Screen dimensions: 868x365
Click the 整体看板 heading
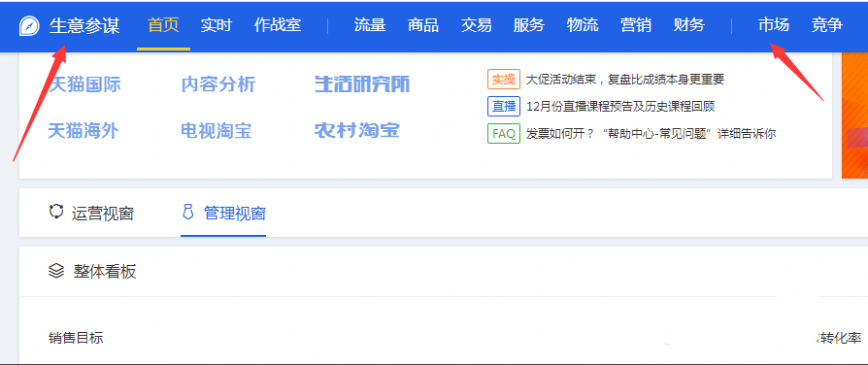(x=105, y=272)
